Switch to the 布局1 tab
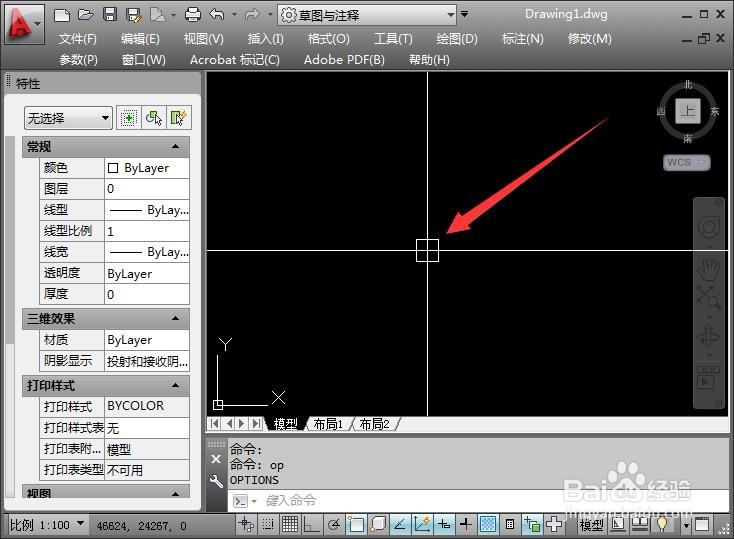Screen dimensions: 734x539 (328, 424)
